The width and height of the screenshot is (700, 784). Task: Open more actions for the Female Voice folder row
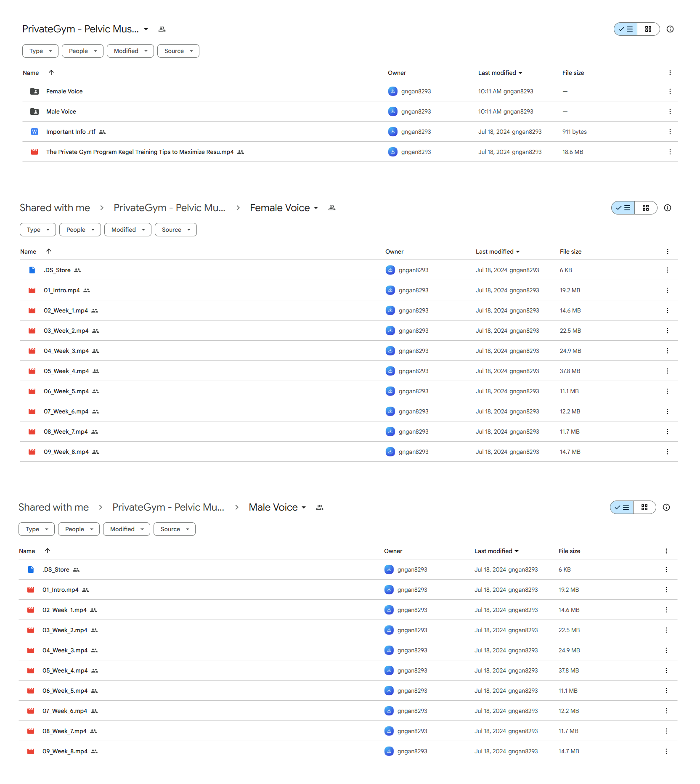[x=670, y=91]
